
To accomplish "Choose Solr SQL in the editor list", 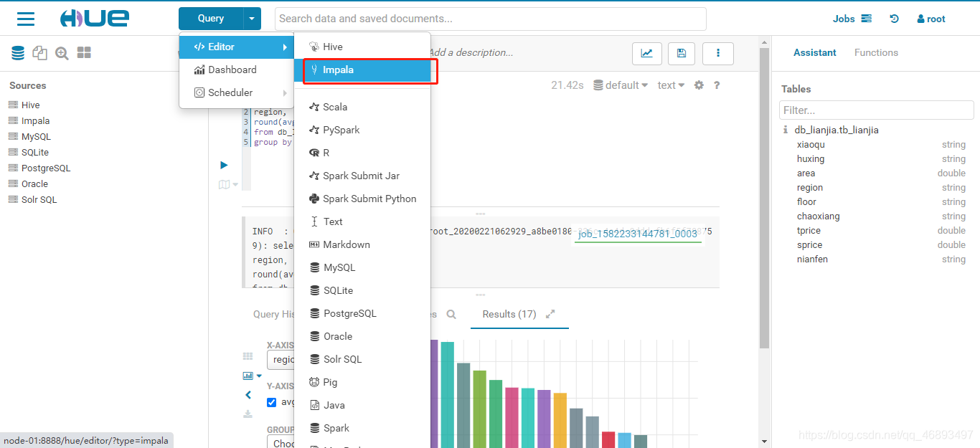I will (362, 359).
